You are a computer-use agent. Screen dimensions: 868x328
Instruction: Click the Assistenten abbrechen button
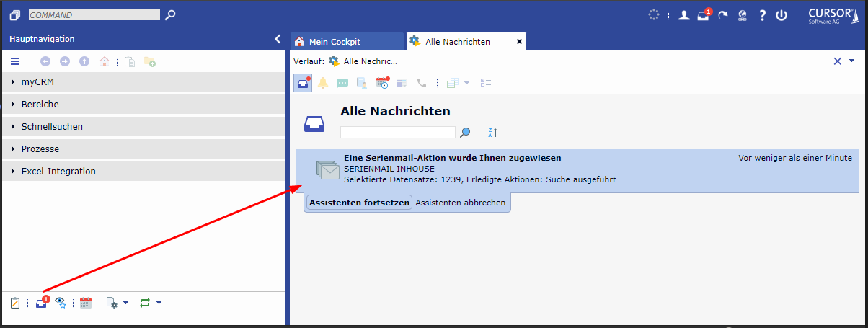(x=461, y=203)
